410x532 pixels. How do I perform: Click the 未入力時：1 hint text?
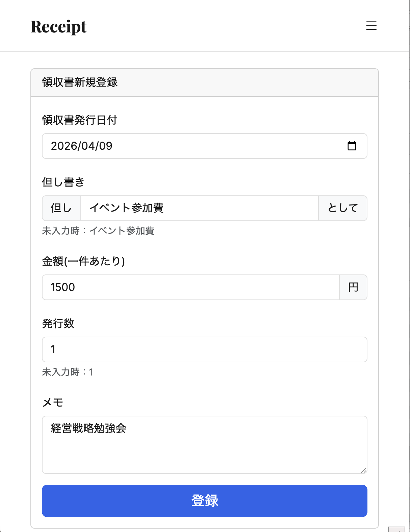pyautogui.click(x=67, y=372)
